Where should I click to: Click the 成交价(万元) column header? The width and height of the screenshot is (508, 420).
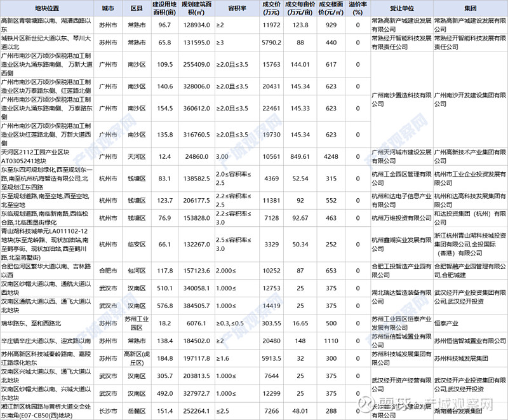click(272, 8)
